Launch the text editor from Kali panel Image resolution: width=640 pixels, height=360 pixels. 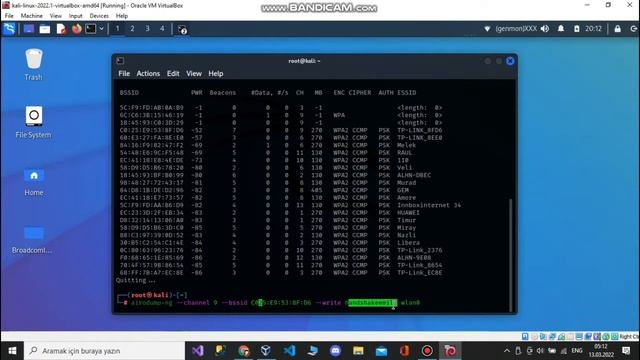click(x=61, y=29)
